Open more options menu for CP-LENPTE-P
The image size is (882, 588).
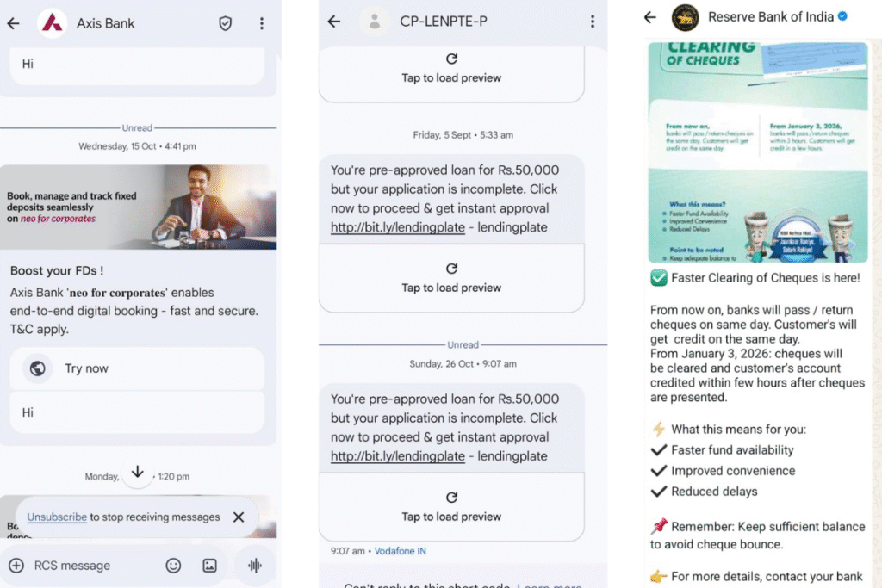tap(593, 22)
